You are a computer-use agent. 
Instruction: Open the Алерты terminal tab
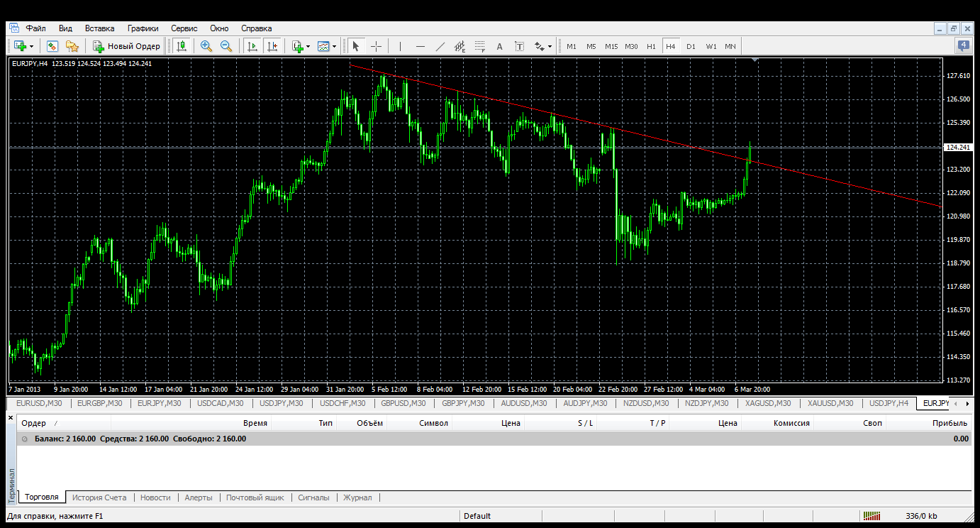point(199,497)
